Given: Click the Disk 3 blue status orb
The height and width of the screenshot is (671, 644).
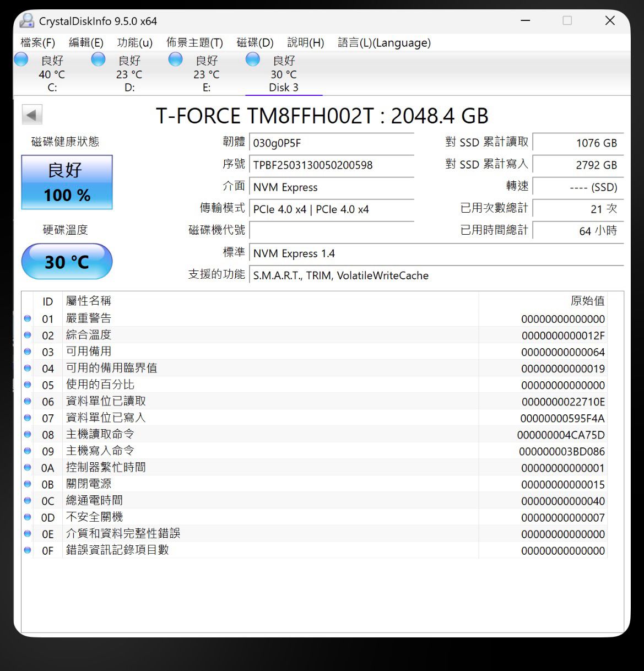Looking at the screenshot, I should click(x=253, y=59).
